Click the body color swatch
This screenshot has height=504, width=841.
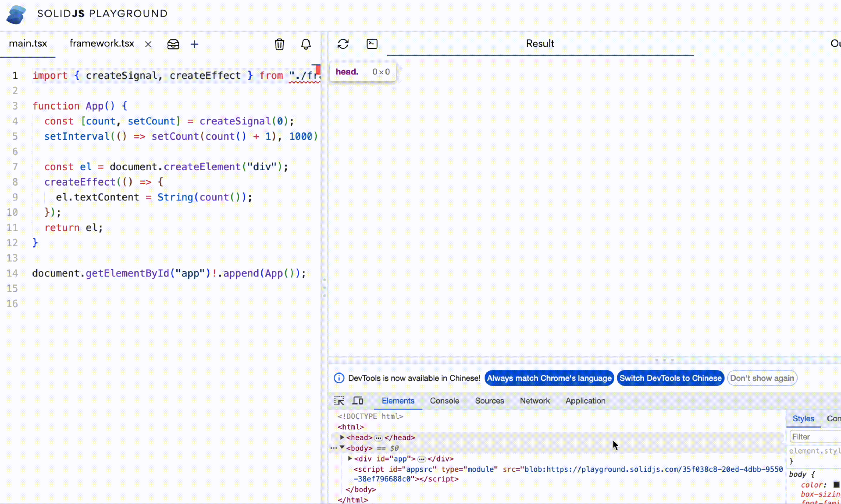click(837, 485)
